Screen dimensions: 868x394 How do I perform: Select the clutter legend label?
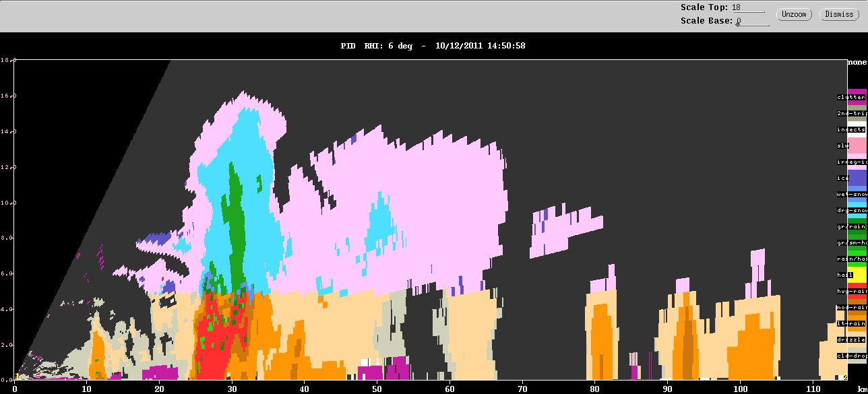pyautogui.click(x=850, y=97)
